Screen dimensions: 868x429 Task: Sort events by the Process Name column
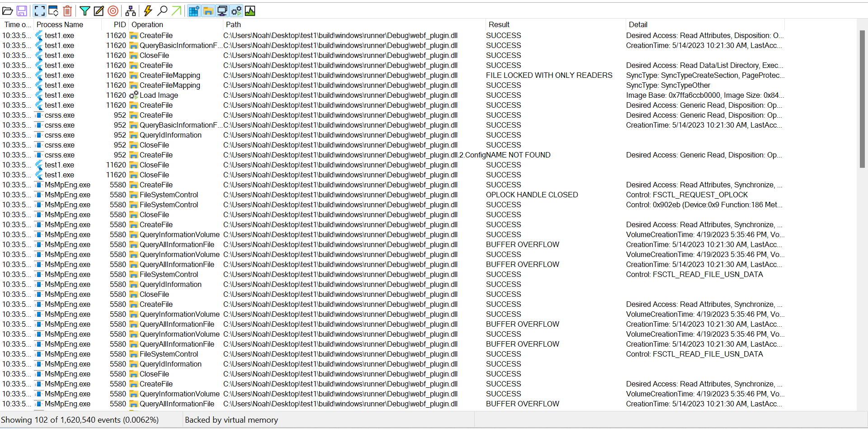click(x=60, y=24)
